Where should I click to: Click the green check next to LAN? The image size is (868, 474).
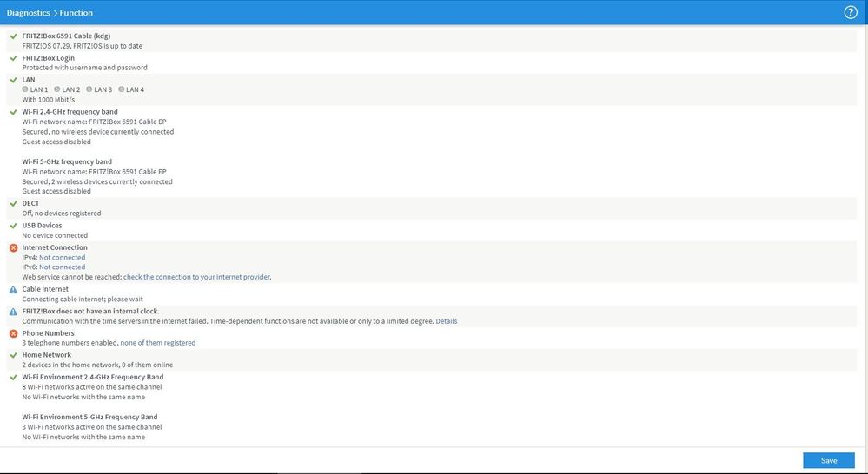pyautogui.click(x=13, y=80)
